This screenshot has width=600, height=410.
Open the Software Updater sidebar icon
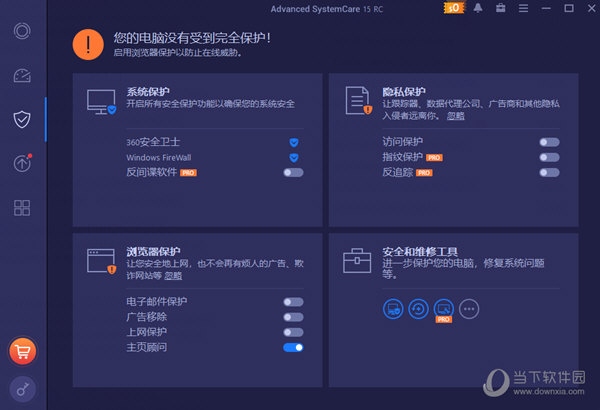coord(22,163)
